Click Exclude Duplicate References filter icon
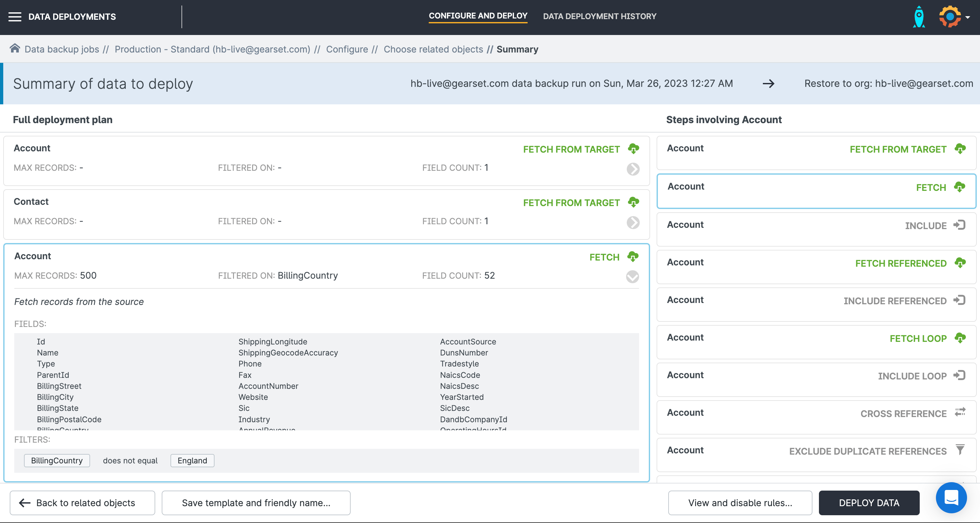This screenshot has width=980, height=523. pyautogui.click(x=960, y=450)
